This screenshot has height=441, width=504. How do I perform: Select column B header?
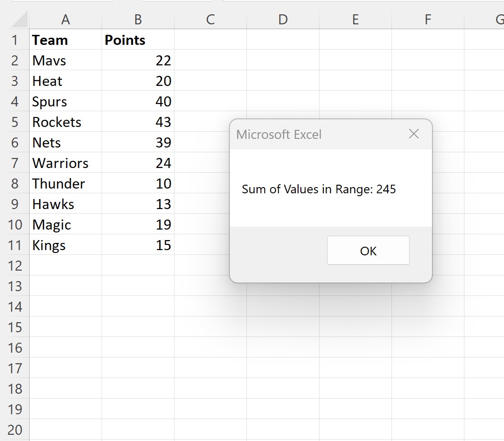[x=138, y=20]
